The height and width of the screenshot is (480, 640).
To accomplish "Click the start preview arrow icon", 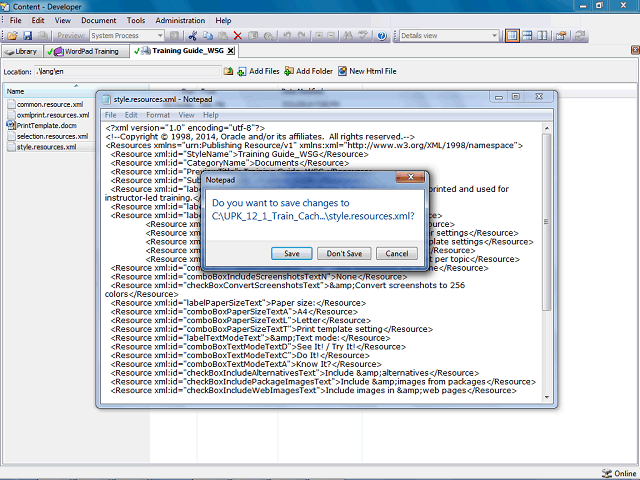I will tap(174, 36).
